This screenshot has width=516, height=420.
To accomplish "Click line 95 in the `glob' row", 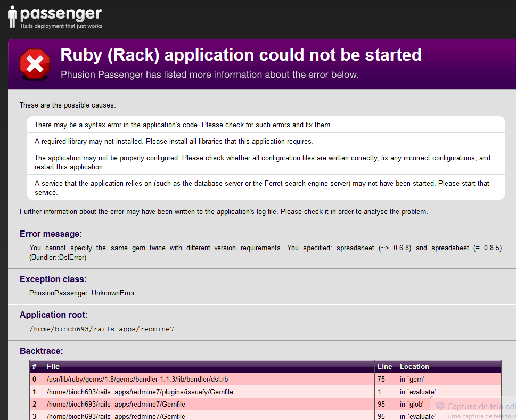I will click(381, 404).
